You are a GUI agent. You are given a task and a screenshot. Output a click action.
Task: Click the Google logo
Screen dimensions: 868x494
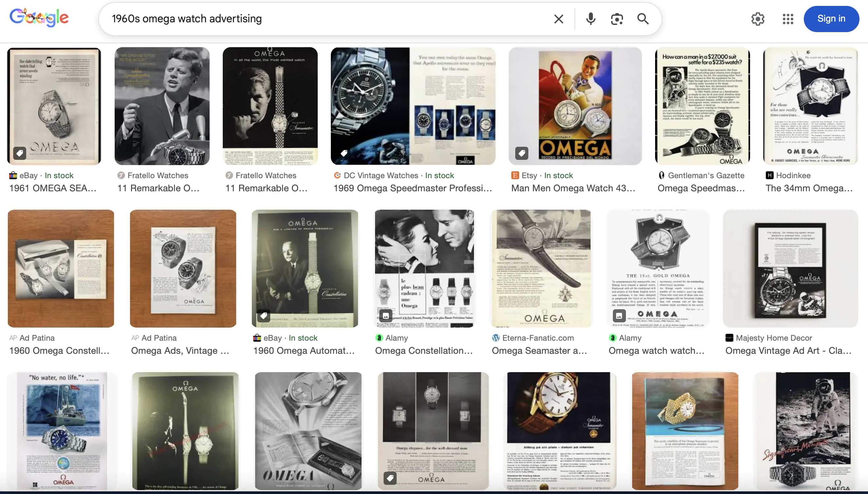(39, 18)
